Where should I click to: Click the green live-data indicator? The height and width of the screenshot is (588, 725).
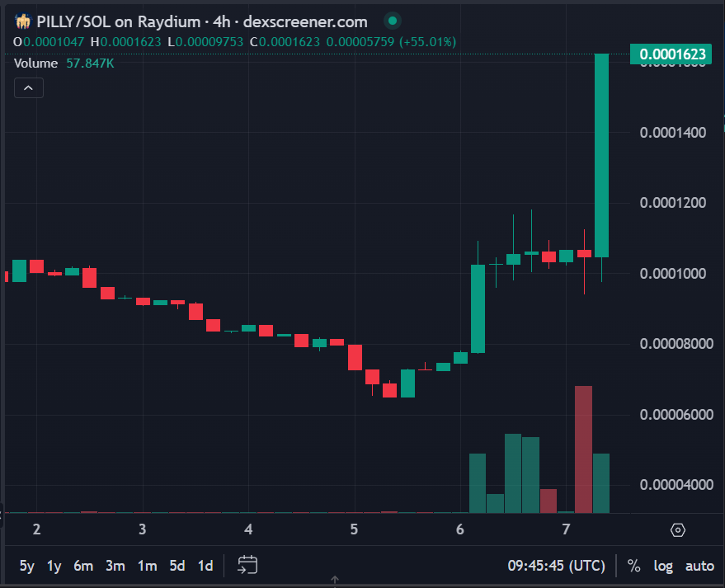392,21
